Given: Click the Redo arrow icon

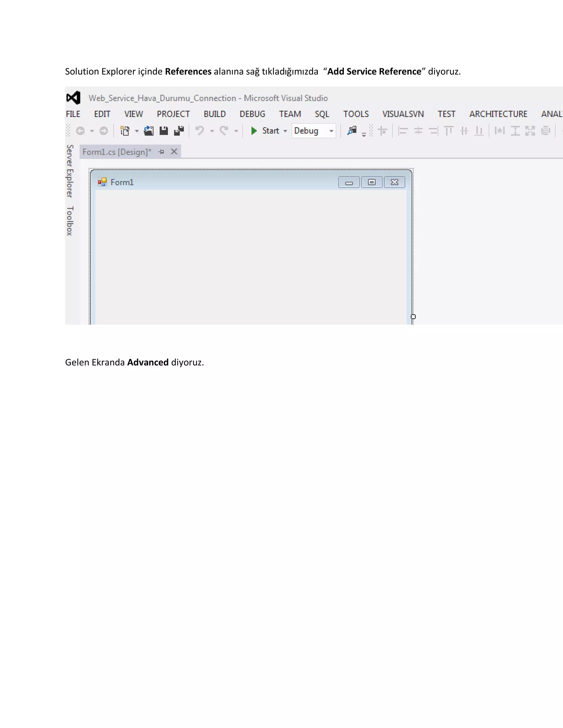Looking at the screenshot, I should pyautogui.click(x=224, y=131).
